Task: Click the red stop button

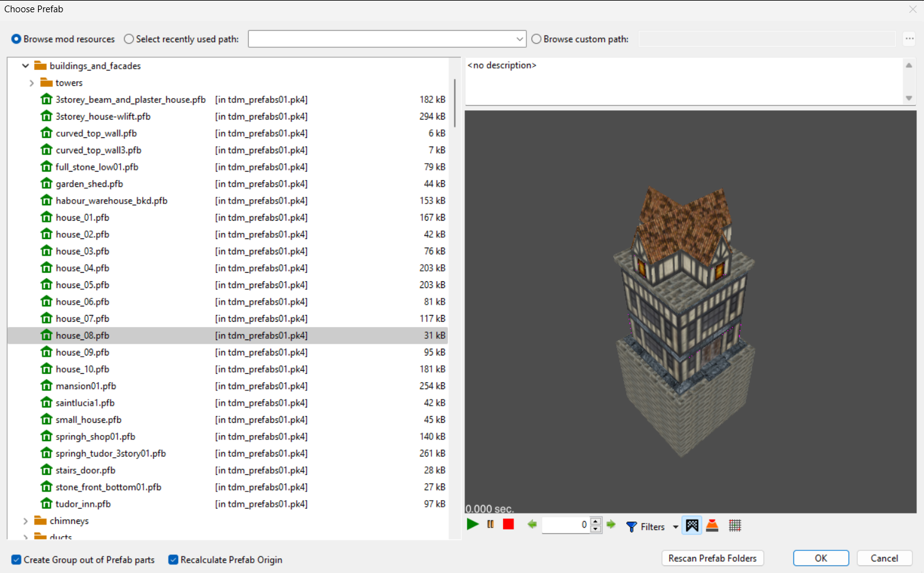Action: click(x=509, y=525)
